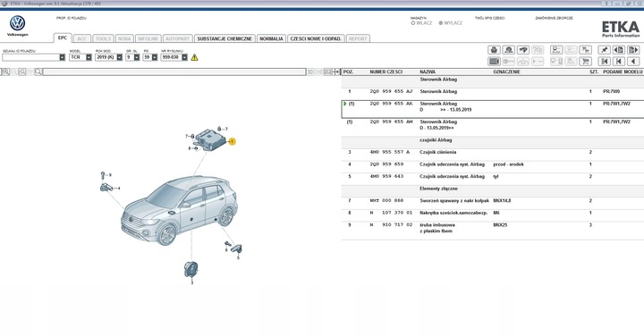
Task: Click the plain skip-back arrow icon
Action: click(x=619, y=62)
